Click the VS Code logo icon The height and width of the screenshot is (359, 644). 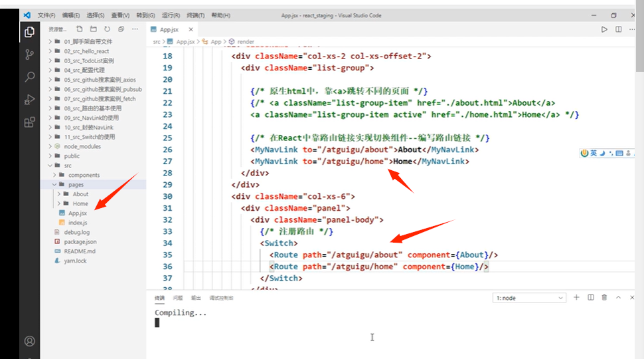(x=27, y=15)
